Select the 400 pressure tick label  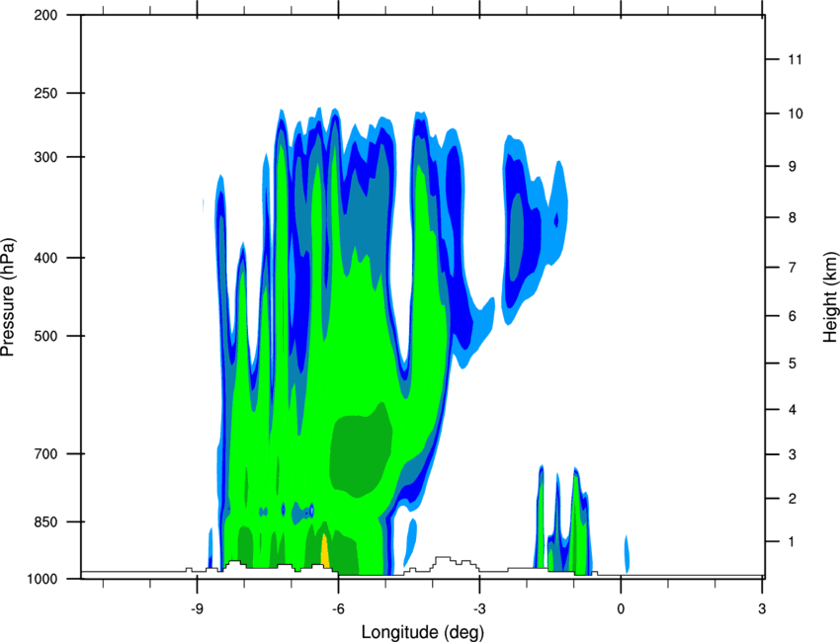[x=46, y=258]
